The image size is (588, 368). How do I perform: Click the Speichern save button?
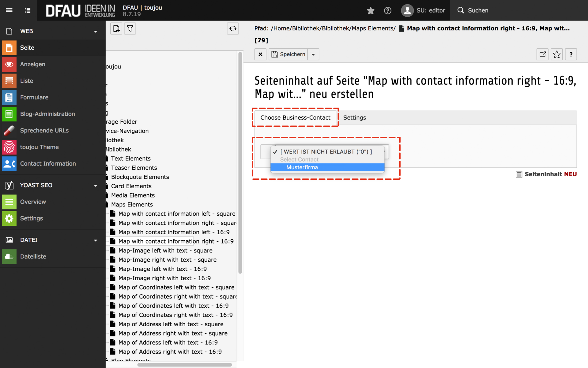pos(288,55)
